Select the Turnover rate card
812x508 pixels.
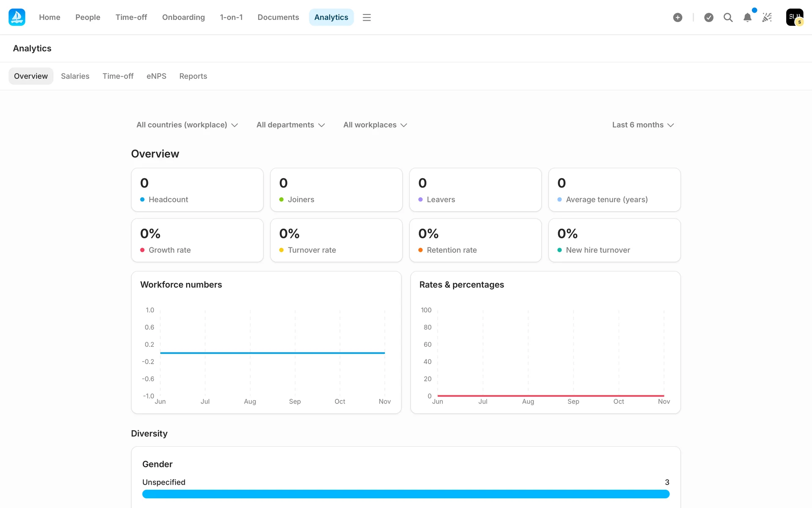[x=336, y=240]
